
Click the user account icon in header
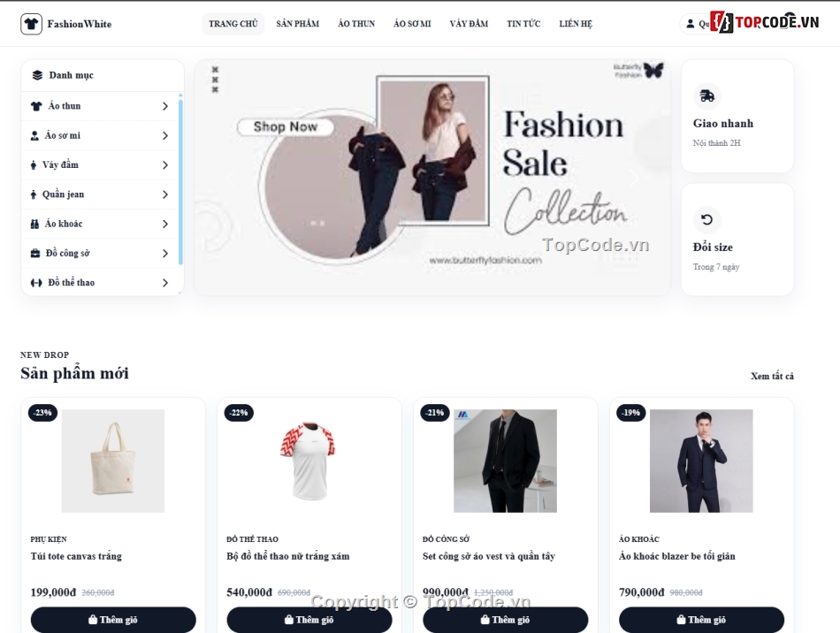tap(691, 24)
